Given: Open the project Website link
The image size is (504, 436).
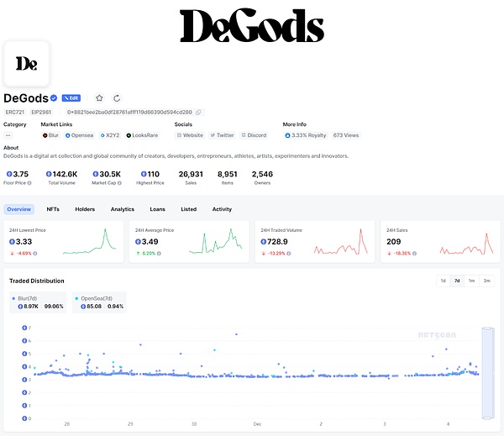Looking at the screenshot, I should point(190,135).
